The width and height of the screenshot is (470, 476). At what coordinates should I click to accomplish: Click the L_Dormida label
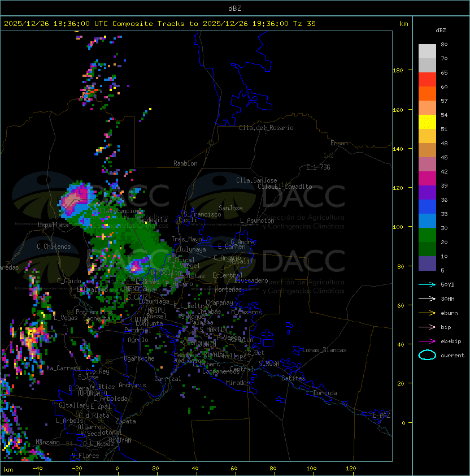point(321,393)
